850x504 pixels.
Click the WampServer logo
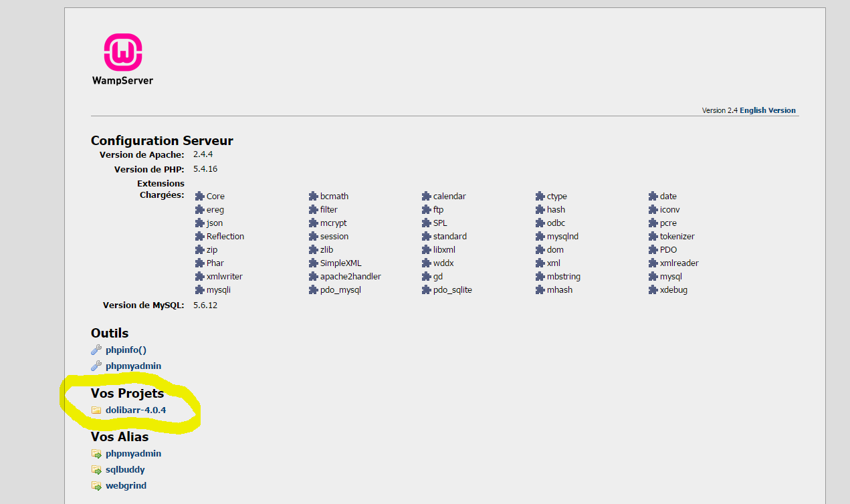click(123, 59)
